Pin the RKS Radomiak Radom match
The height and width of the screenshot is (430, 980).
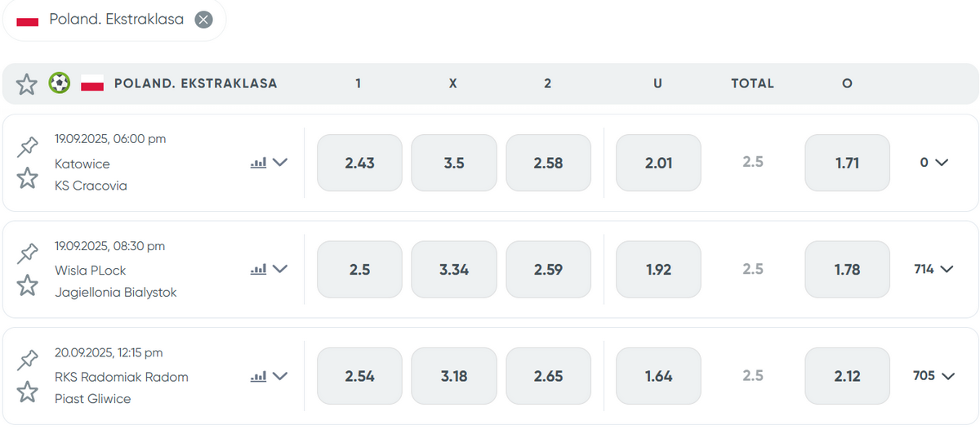pyautogui.click(x=28, y=361)
